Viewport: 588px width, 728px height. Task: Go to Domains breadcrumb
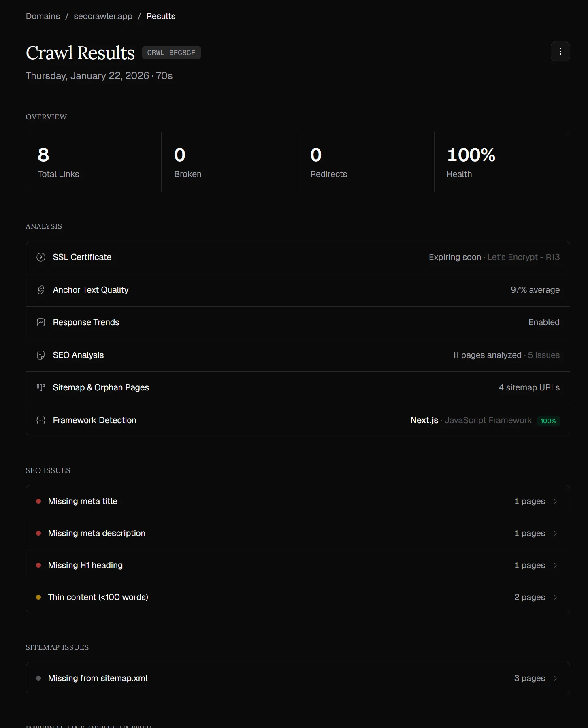pos(43,16)
